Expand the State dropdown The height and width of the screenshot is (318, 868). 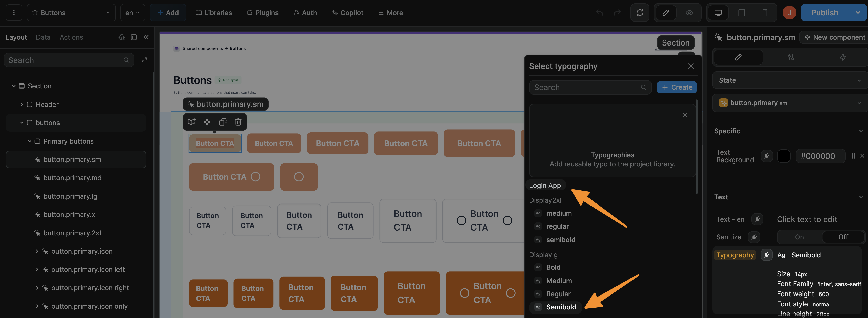789,80
